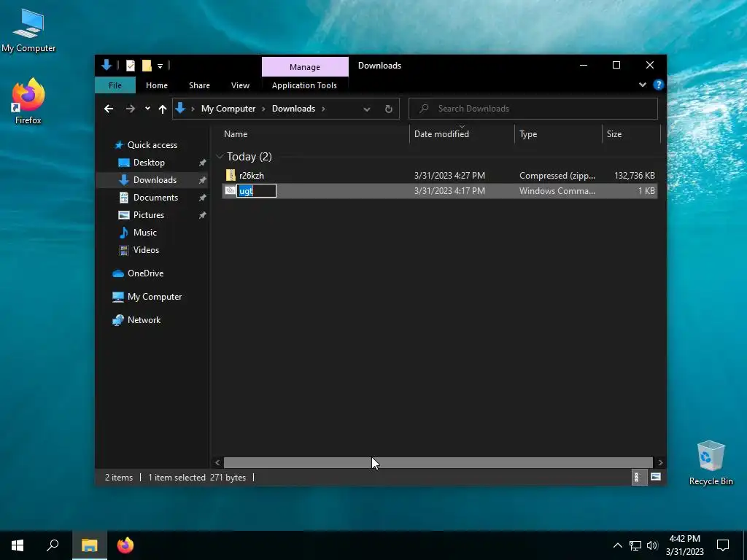Select the r26kzh zip file
The height and width of the screenshot is (560, 747).
440,176
